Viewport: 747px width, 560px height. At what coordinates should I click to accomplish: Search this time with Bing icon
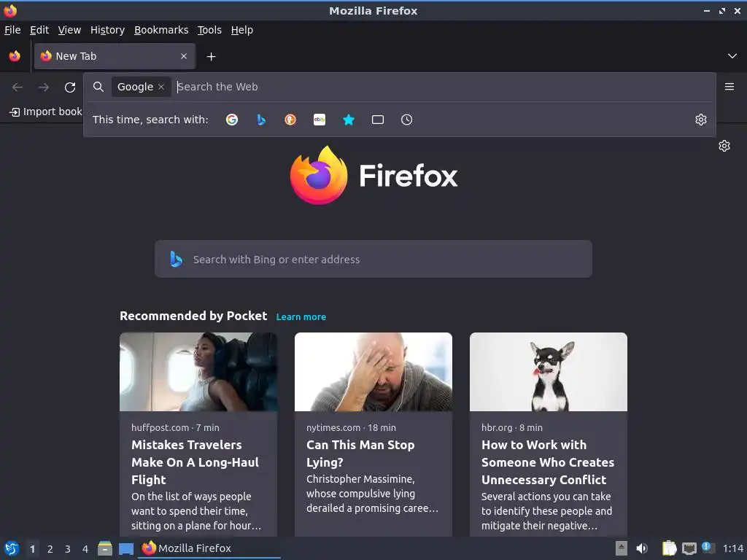coord(261,120)
